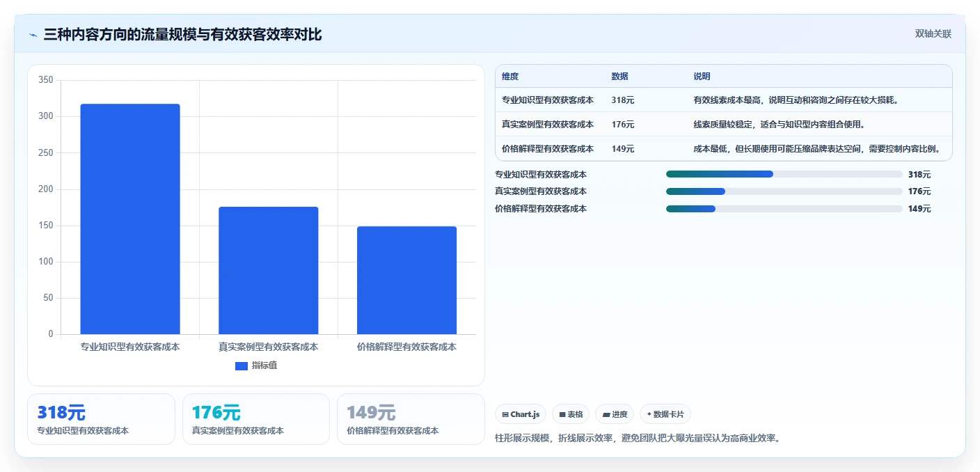Click the shortest bar for 价格解释型
This screenshot has height=472, width=980.
pos(407,280)
